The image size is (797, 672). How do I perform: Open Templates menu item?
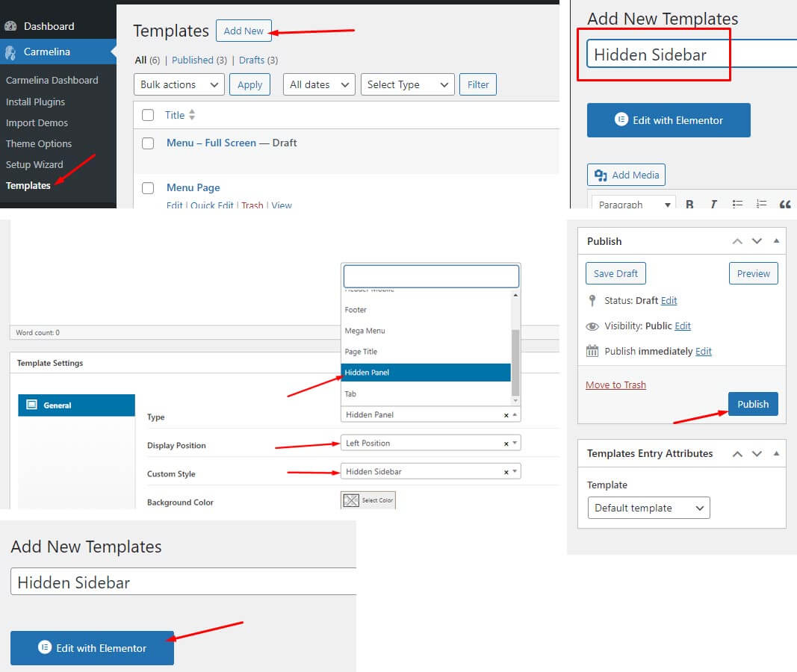point(28,185)
